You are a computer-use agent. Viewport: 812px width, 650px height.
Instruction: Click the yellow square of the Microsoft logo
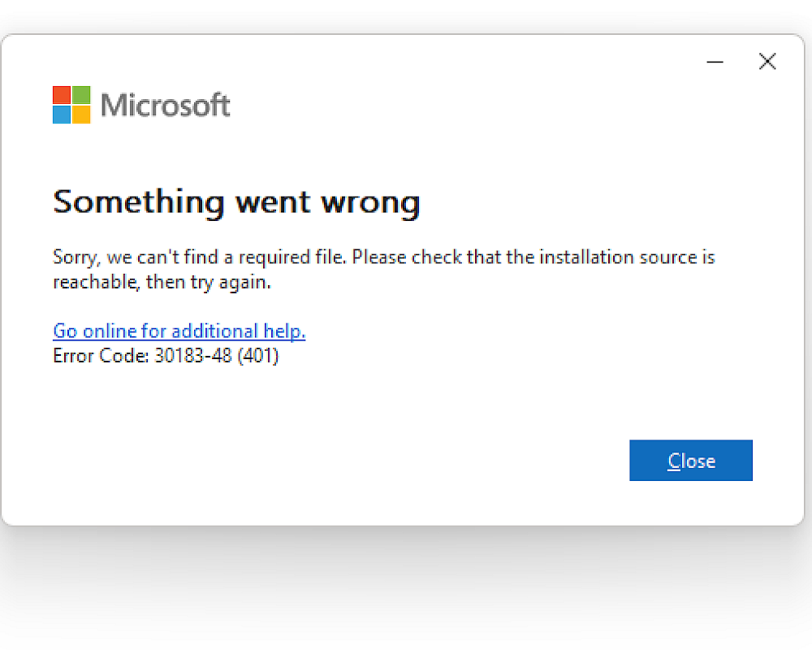(81, 115)
